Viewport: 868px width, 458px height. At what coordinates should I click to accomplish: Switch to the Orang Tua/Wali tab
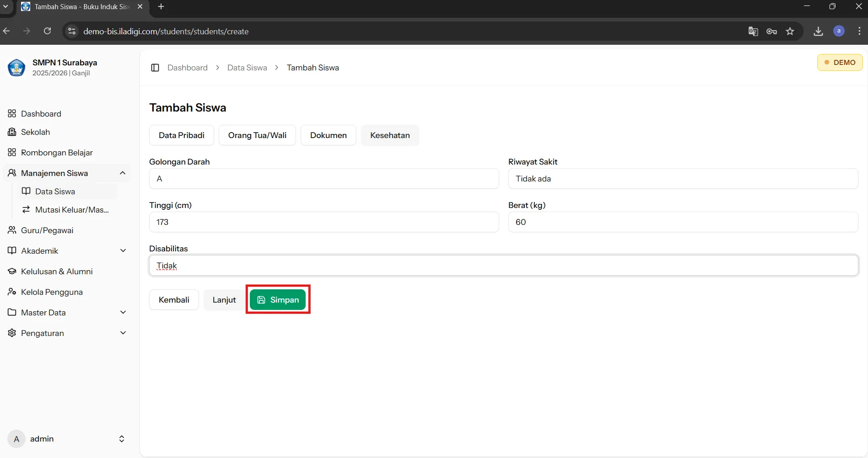[x=257, y=135]
